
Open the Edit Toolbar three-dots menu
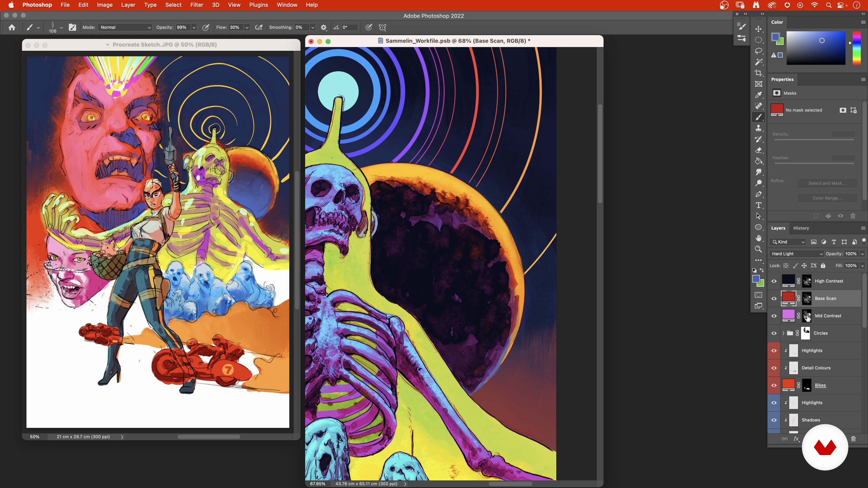759,260
